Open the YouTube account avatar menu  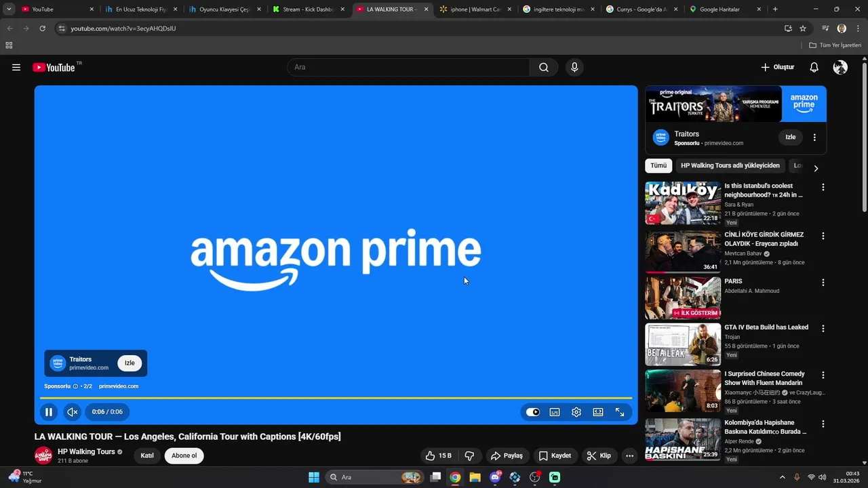click(x=840, y=67)
